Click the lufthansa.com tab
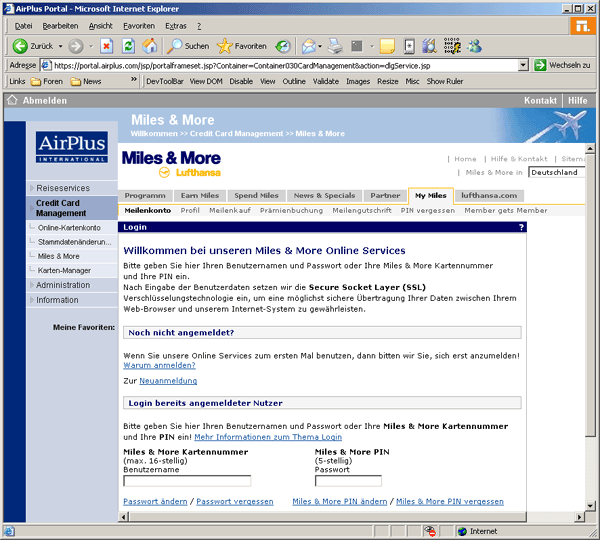Image resolution: width=600 pixels, height=540 pixels. tap(489, 196)
